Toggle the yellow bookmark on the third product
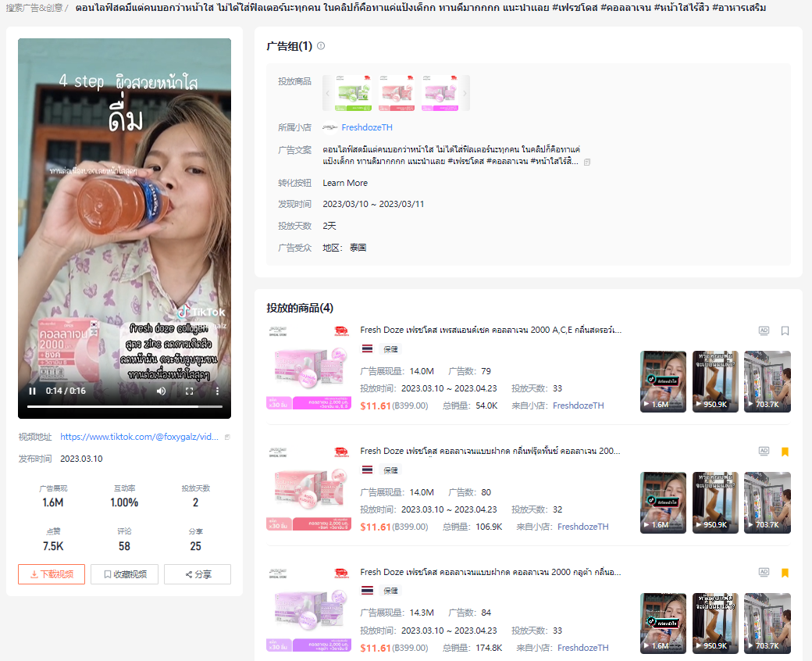This screenshot has height=661, width=812. point(785,573)
